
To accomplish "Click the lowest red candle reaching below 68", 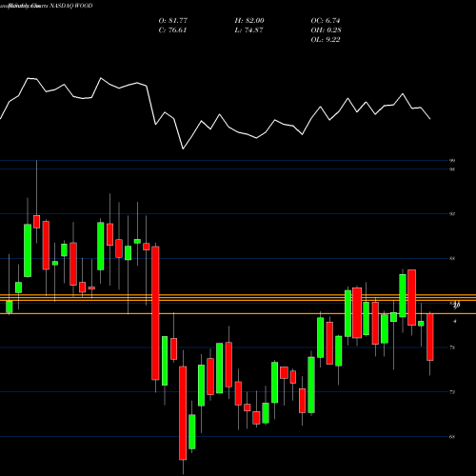I will click(183, 413).
